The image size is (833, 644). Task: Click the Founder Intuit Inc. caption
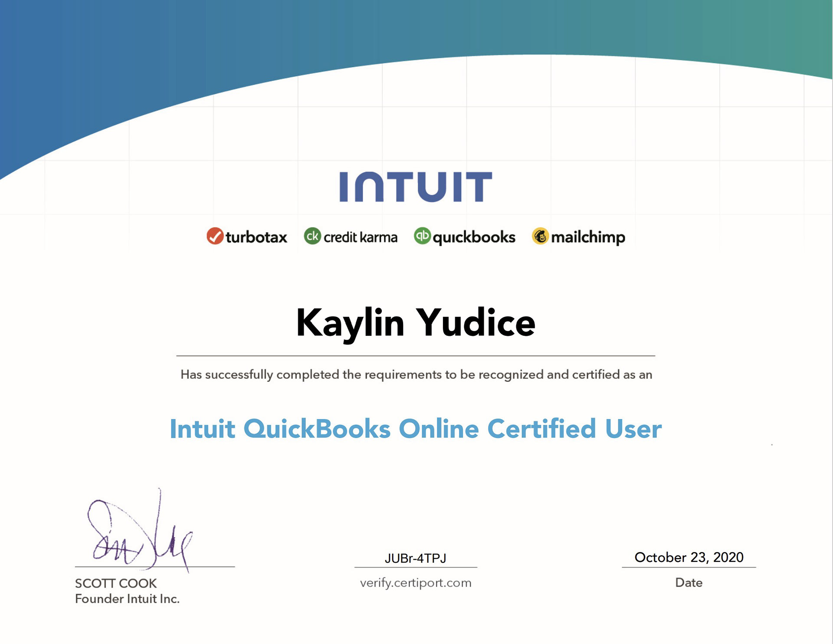point(127,599)
